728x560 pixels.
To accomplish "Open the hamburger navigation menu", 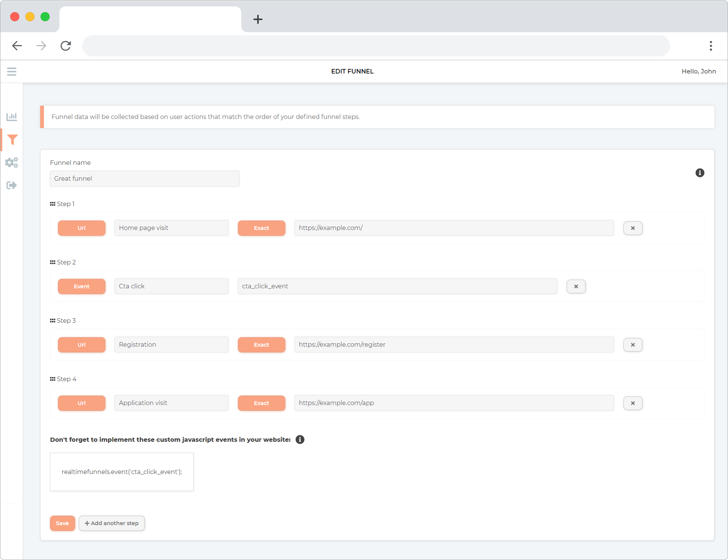I will (x=12, y=71).
